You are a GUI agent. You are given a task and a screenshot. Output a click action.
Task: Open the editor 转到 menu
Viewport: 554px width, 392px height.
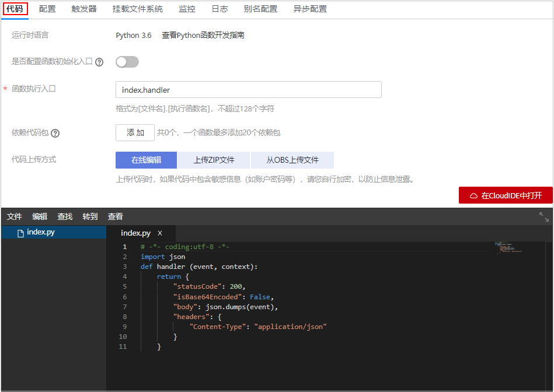90,216
